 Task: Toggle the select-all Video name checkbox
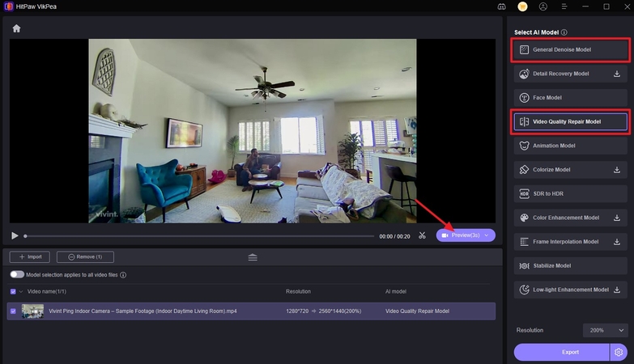13,291
